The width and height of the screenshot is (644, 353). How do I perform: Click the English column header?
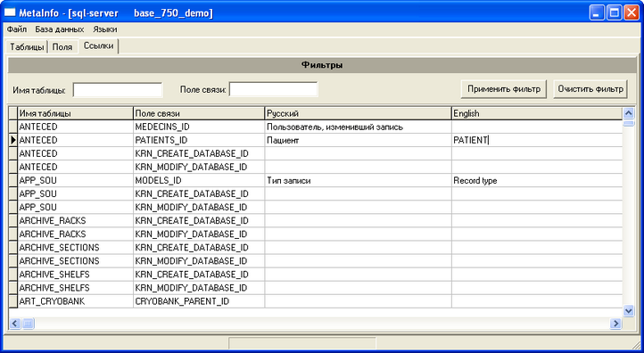[537, 113]
